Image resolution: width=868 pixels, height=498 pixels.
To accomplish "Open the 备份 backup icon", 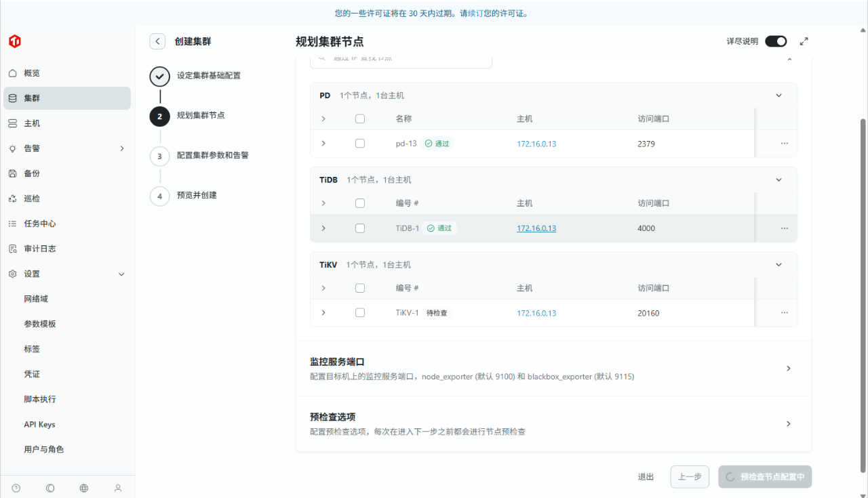I will pyautogui.click(x=12, y=173).
